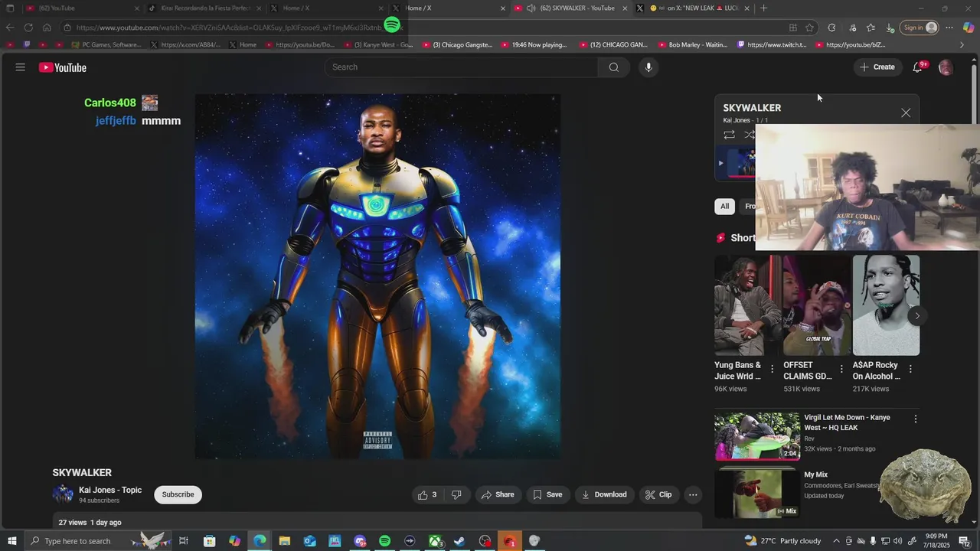Expand bookmarks bar overflow chevron
The image size is (980, 551).
[962, 44]
